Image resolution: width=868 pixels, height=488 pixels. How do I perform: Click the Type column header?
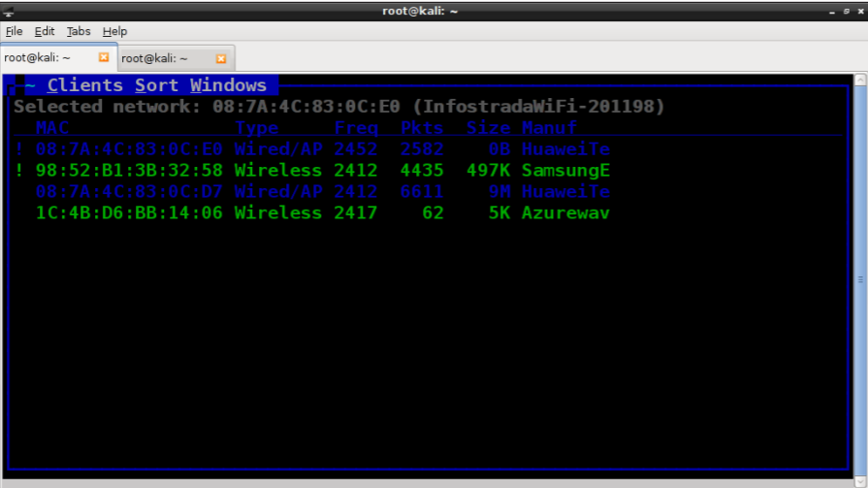click(256, 128)
